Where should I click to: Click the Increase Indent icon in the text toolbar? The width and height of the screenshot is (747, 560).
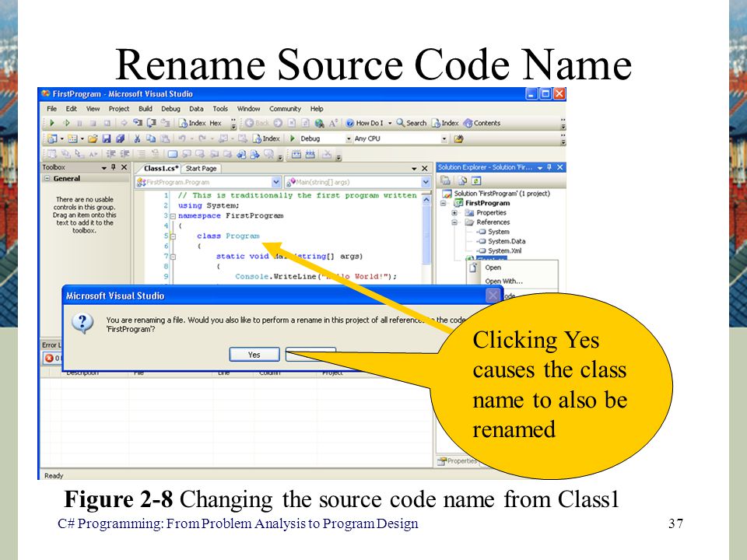[x=124, y=154]
